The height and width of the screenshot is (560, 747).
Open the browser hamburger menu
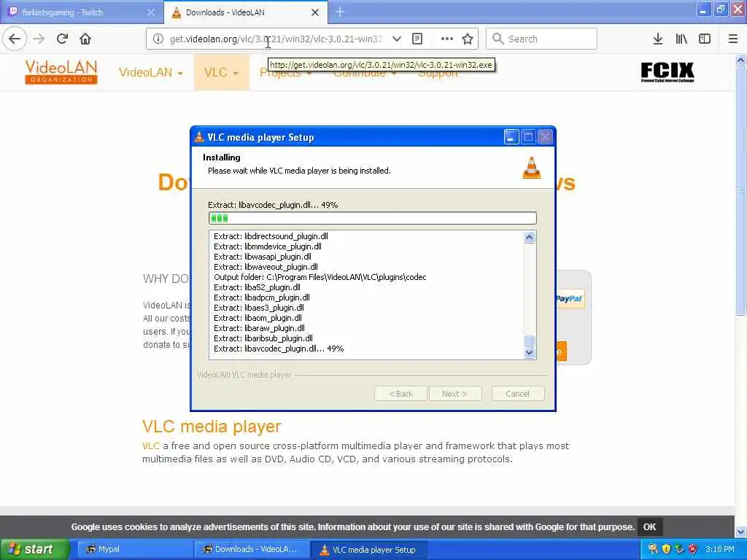coord(733,39)
